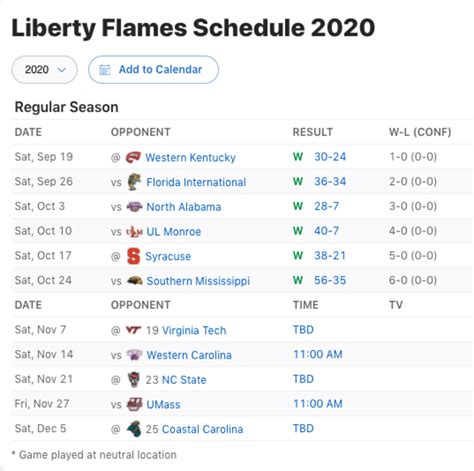474x471 pixels.
Task: Click the Western Kentucky team logo
Action: point(133,157)
